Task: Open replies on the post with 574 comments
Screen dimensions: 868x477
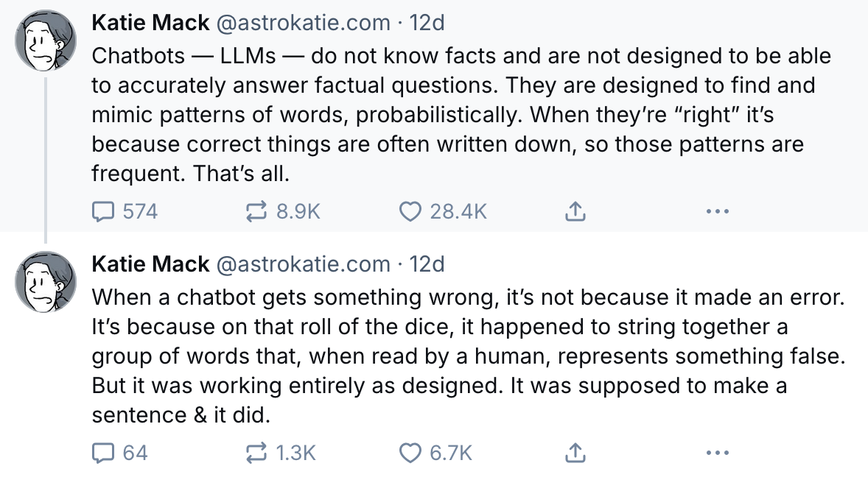Action: pyautogui.click(x=101, y=212)
